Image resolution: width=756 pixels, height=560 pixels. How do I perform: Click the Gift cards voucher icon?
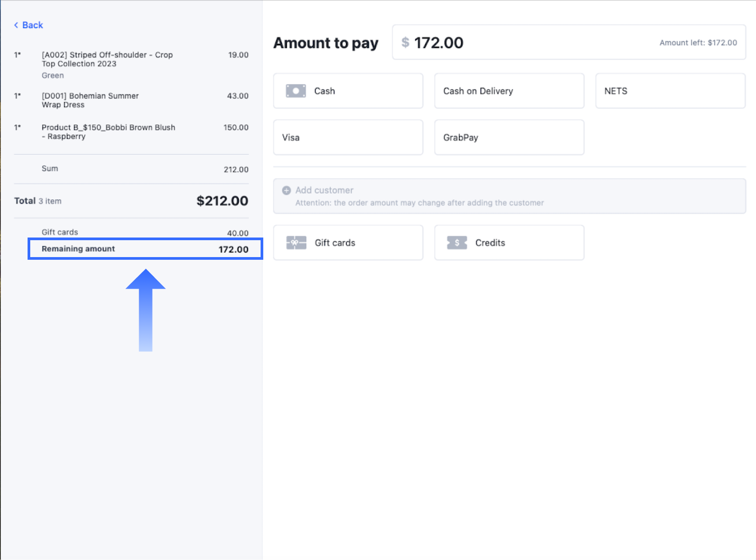[296, 243]
